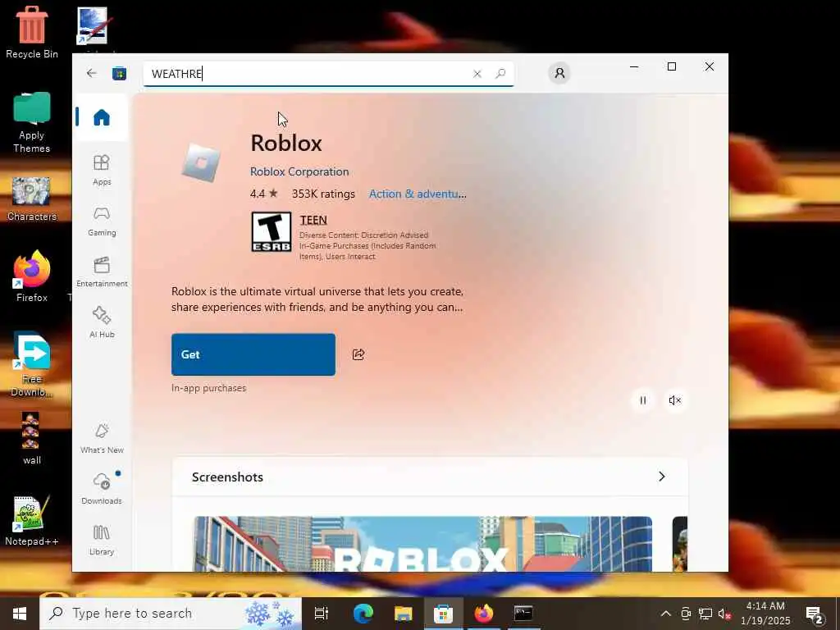Open Task View on the taskbar
The height and width of the screenshot is (630, 840).
(x=321, y=614)
